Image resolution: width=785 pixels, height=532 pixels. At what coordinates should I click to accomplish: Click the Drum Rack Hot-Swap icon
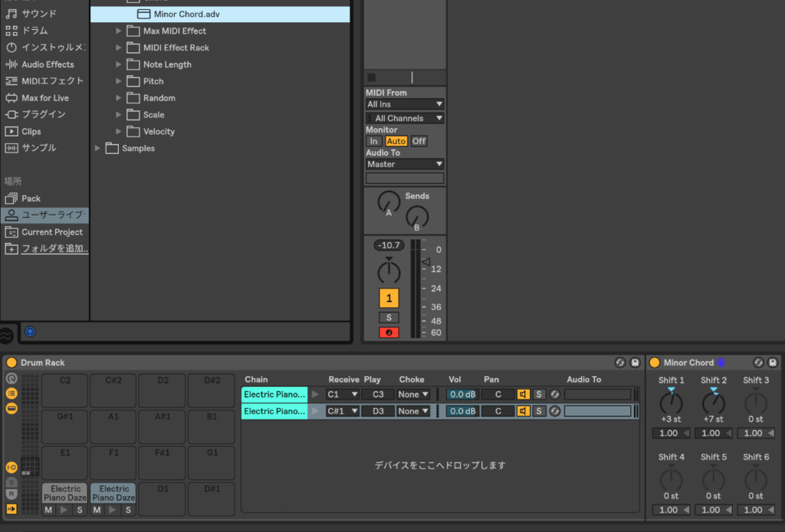(620, 363)
